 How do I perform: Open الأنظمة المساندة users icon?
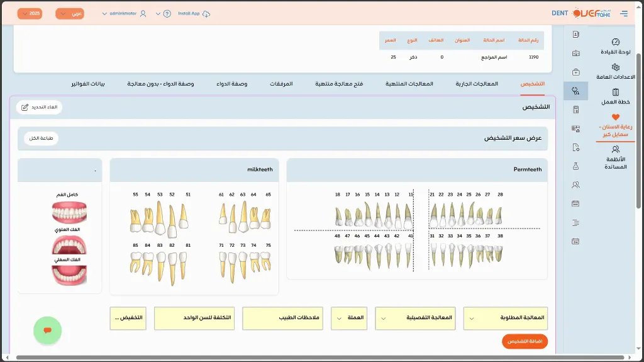[x=616, y=149]
